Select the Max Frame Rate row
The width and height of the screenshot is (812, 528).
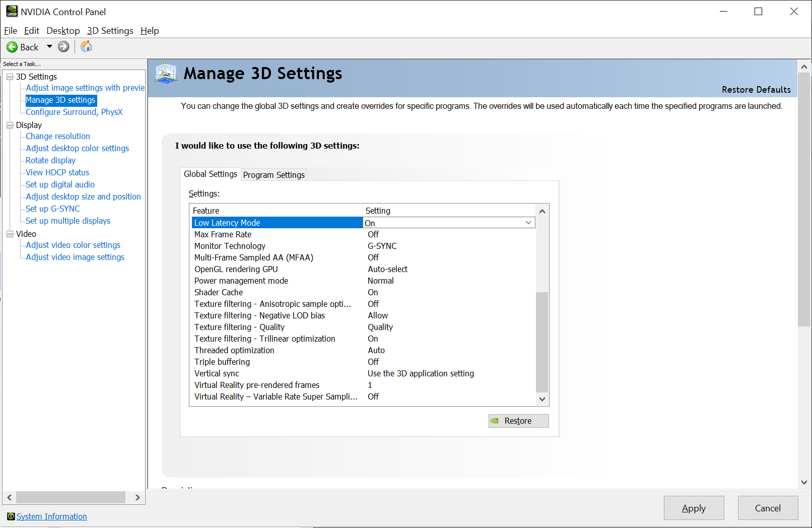click(363, 234)
